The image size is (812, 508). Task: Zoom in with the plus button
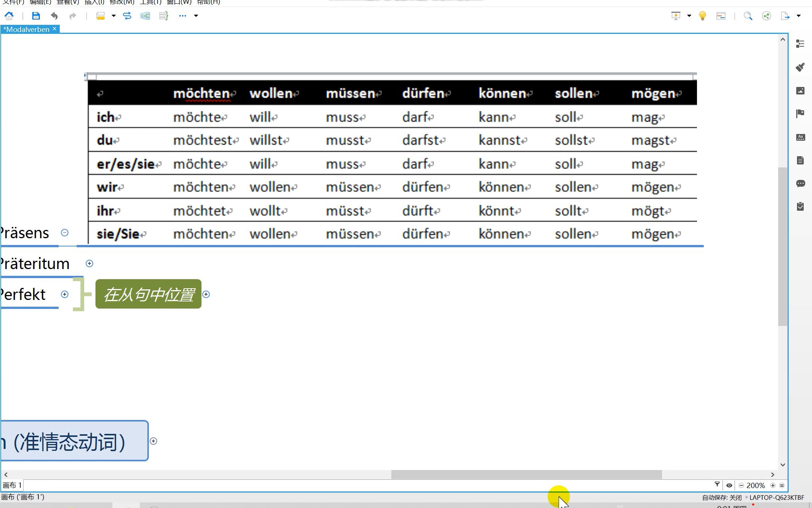(773, 485)
